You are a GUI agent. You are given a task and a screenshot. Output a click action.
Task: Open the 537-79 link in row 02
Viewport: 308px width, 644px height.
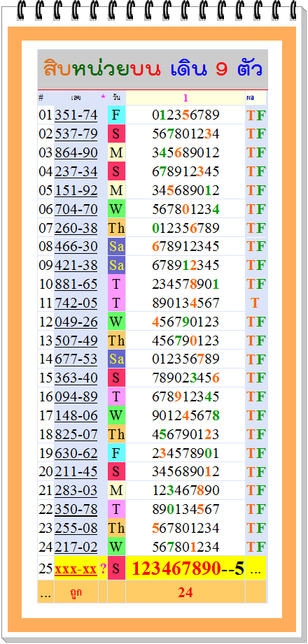(x=76, y=134)
